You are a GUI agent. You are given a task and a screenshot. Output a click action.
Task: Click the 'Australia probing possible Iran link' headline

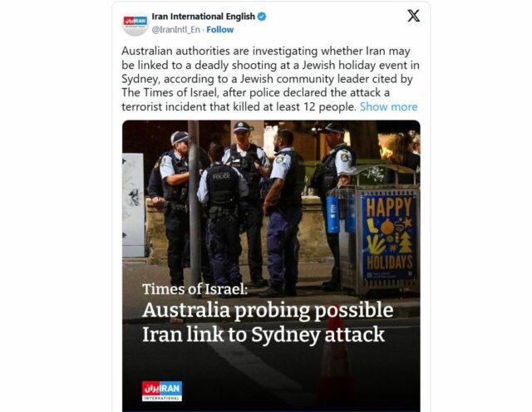tap(268, 322)
